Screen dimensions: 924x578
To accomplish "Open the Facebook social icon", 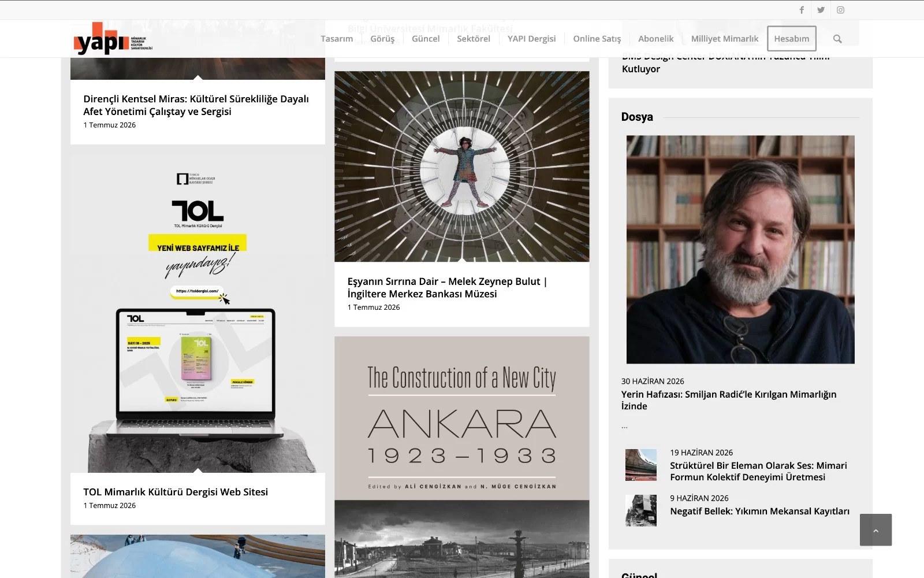I will (x=802, y=10).
